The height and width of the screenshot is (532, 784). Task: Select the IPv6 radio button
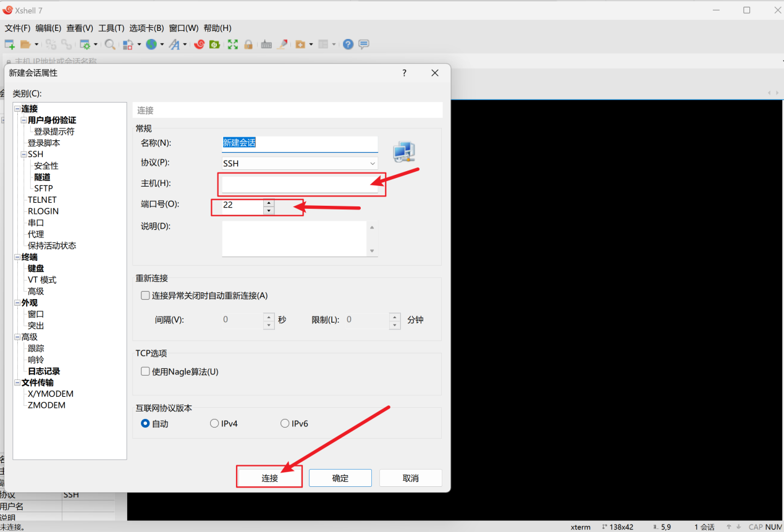coord(285,424)
